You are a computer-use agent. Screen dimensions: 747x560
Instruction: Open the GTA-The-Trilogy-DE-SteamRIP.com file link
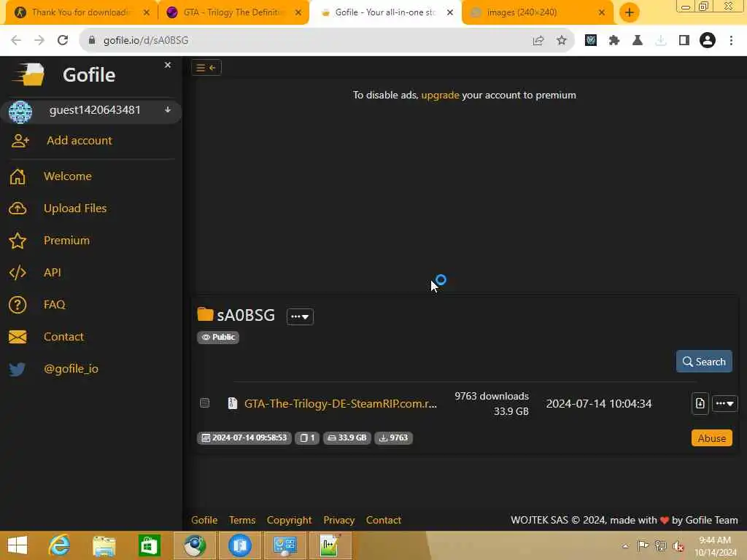tap(340, 403)
